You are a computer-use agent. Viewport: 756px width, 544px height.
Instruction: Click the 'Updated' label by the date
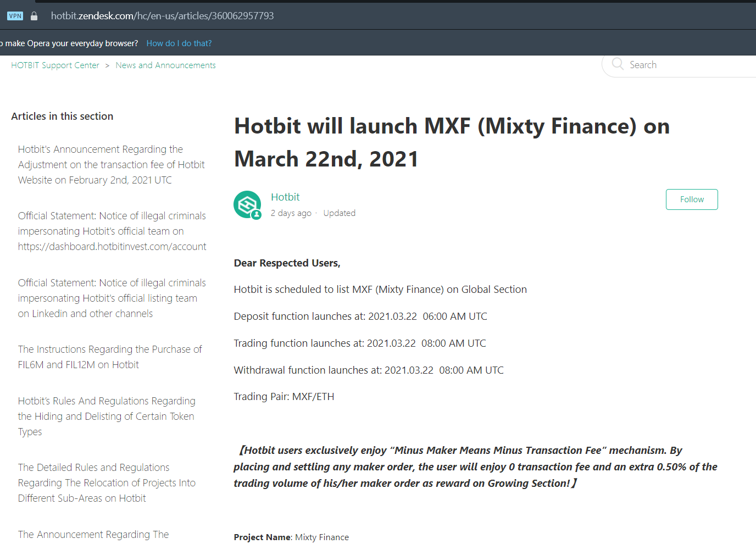(340, 213)
